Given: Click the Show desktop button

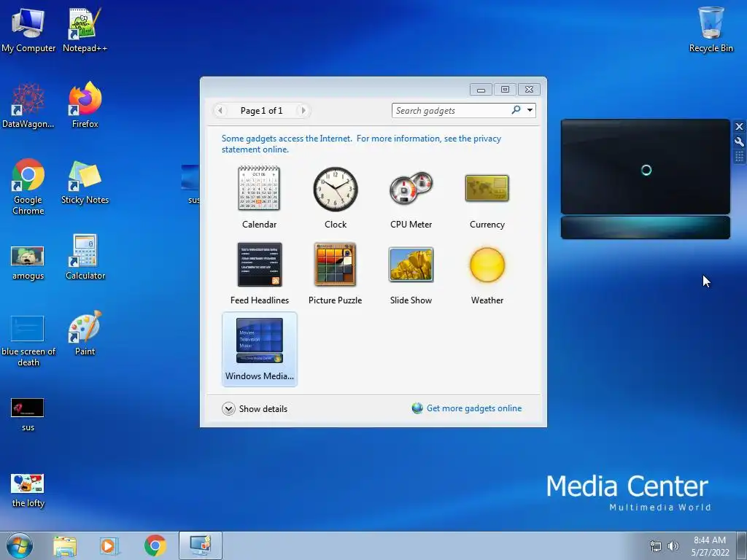Looking at the screenshot, I should coord(742,545).
